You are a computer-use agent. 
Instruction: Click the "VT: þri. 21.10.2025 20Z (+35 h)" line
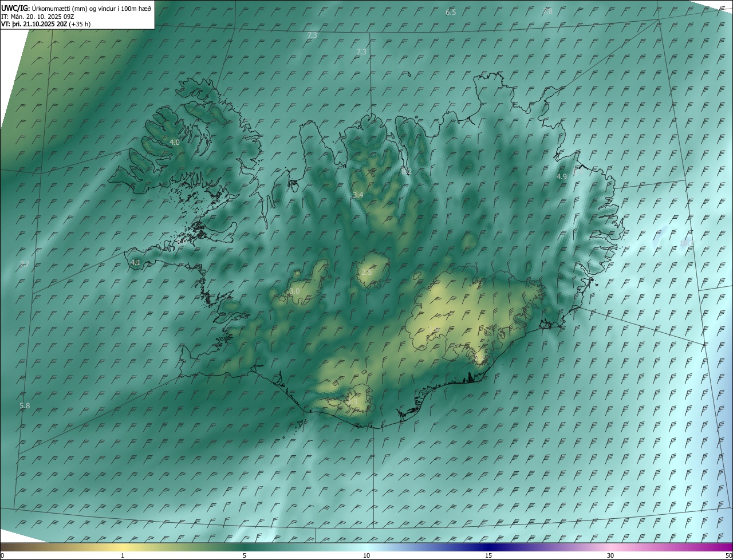point(46,24)
